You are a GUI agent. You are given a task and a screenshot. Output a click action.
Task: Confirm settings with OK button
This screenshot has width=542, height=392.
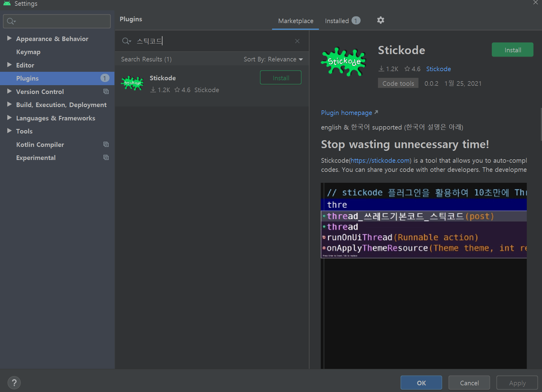pyautogui.click(x=421, y=383)
